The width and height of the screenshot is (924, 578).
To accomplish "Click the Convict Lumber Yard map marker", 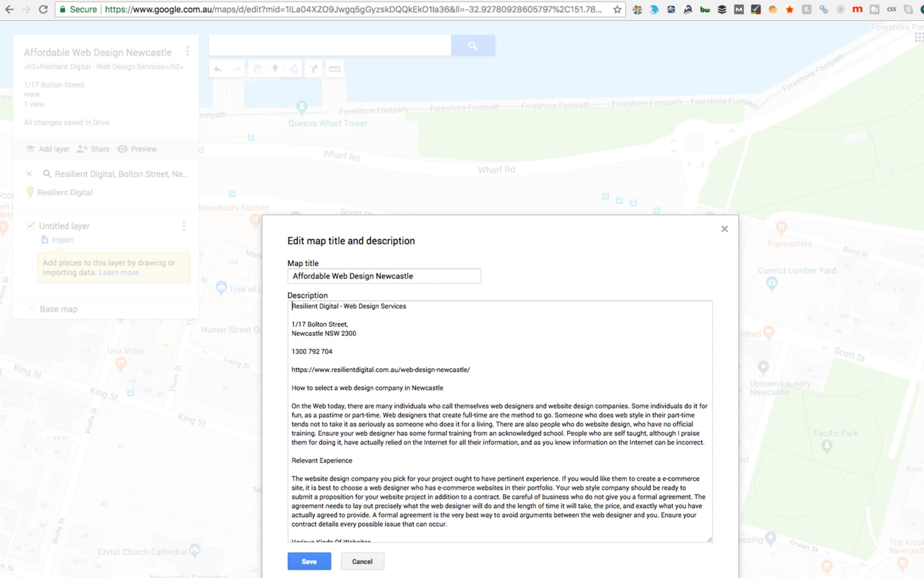I will point(772,284).
